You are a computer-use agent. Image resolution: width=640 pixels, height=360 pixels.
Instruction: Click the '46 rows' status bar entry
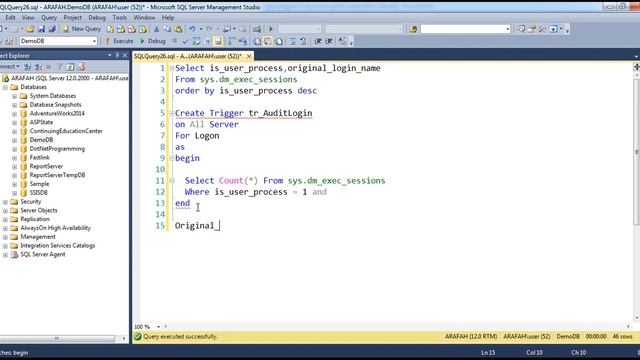coord(622,337)
